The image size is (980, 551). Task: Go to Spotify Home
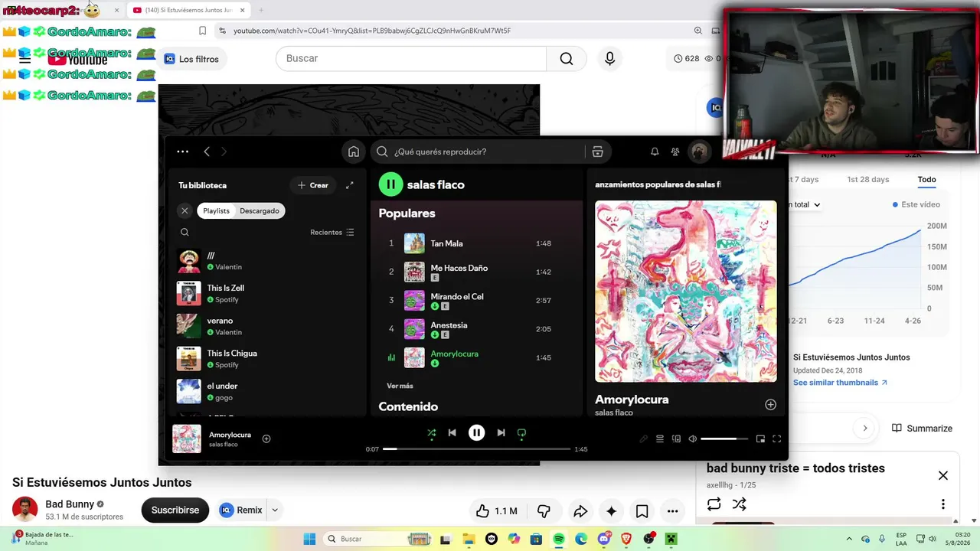(x=354, y=152)
